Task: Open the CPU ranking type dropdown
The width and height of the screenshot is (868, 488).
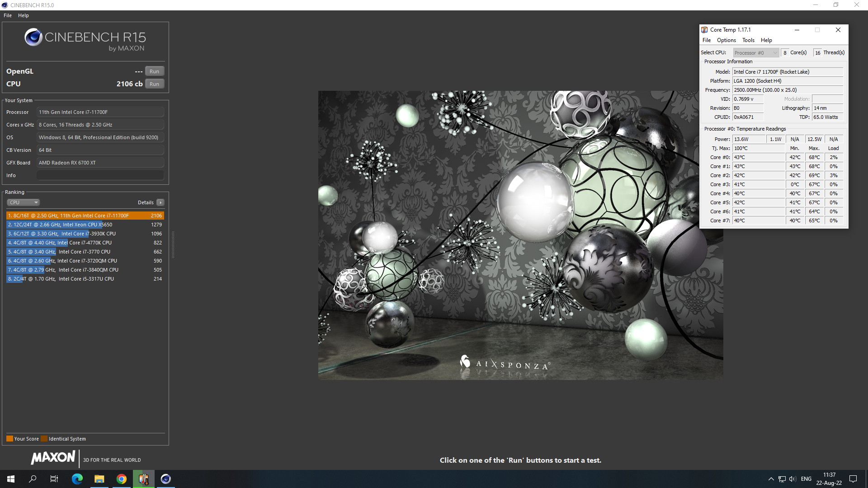Action: tap(24, 202)
